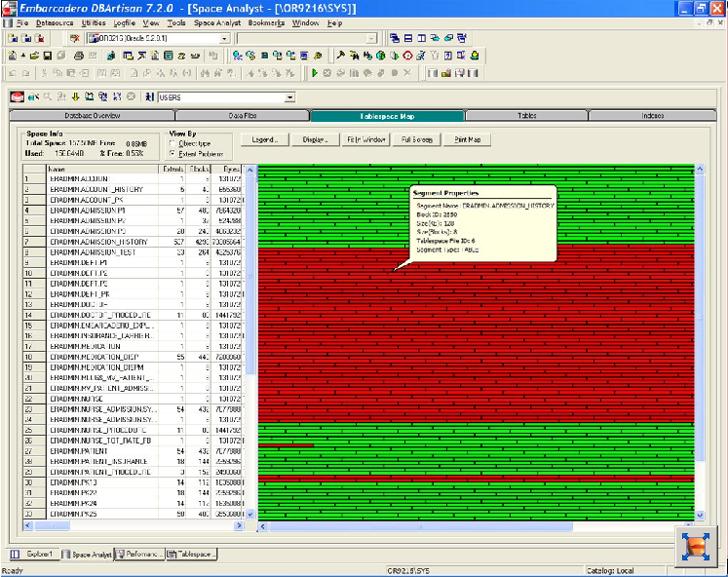Click the floating full screen toggle icon
The height and width of the screenshot is (577, 728).
[696, 546]
